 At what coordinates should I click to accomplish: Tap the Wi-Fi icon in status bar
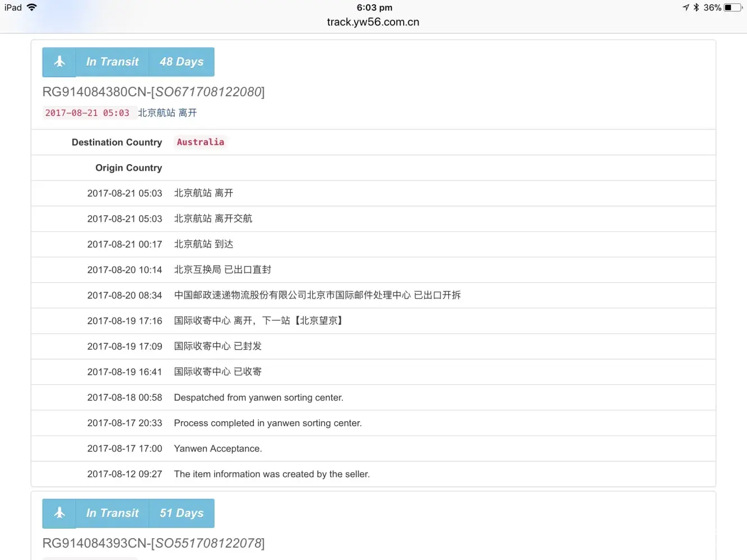(x=32, y=7)
